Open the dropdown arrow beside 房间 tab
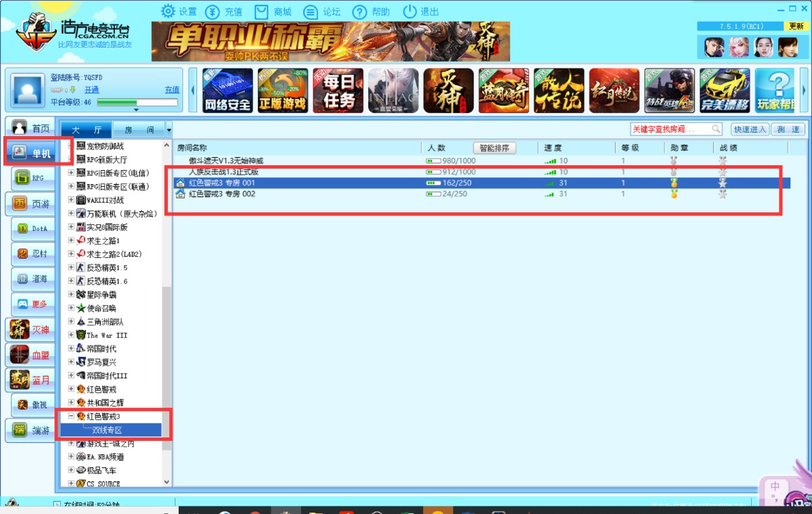Viewport: 812px width, 514px height. [x=168, y=129]
